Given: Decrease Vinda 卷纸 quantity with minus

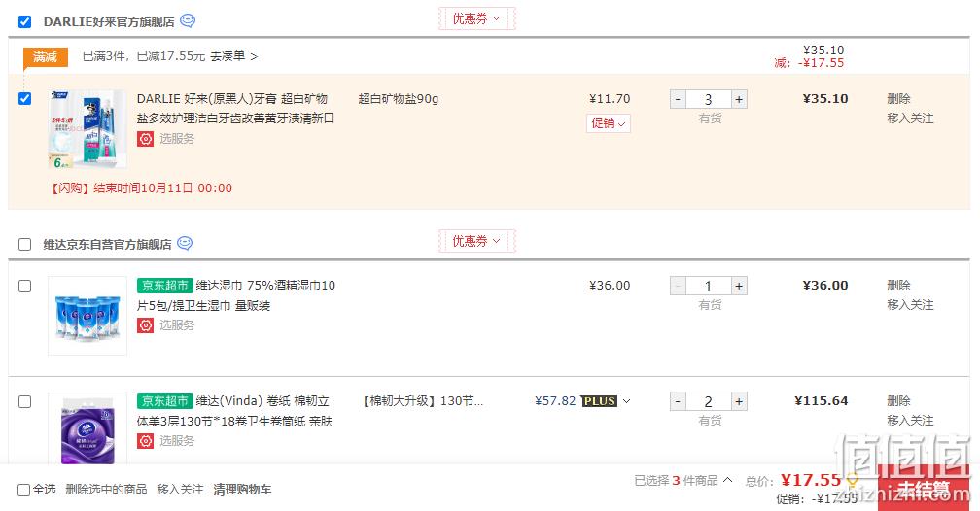Looking at the screenshot, I should coord(678,401).
